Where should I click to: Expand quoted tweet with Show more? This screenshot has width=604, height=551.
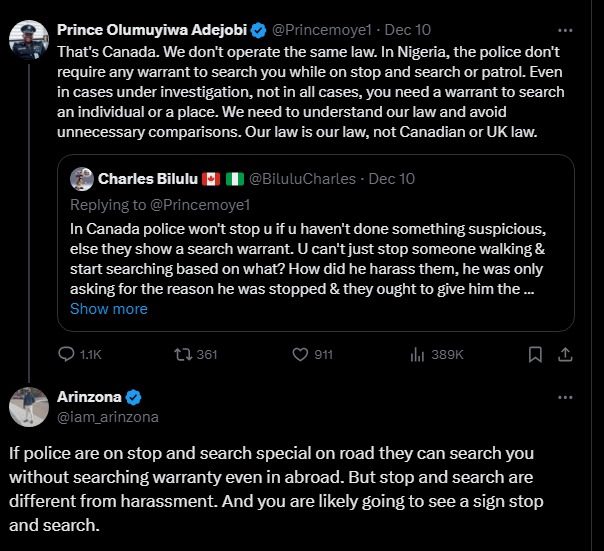(x=109, y=309)
